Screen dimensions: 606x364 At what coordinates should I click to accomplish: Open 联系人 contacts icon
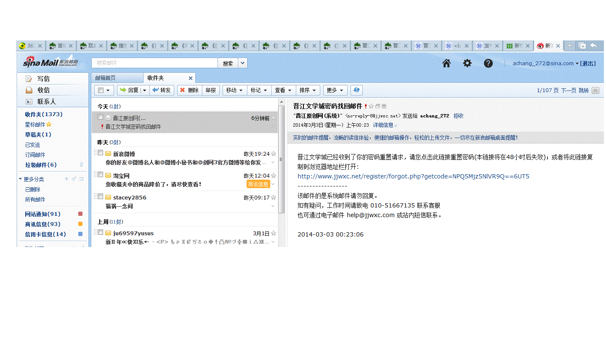tap(29, 101)
